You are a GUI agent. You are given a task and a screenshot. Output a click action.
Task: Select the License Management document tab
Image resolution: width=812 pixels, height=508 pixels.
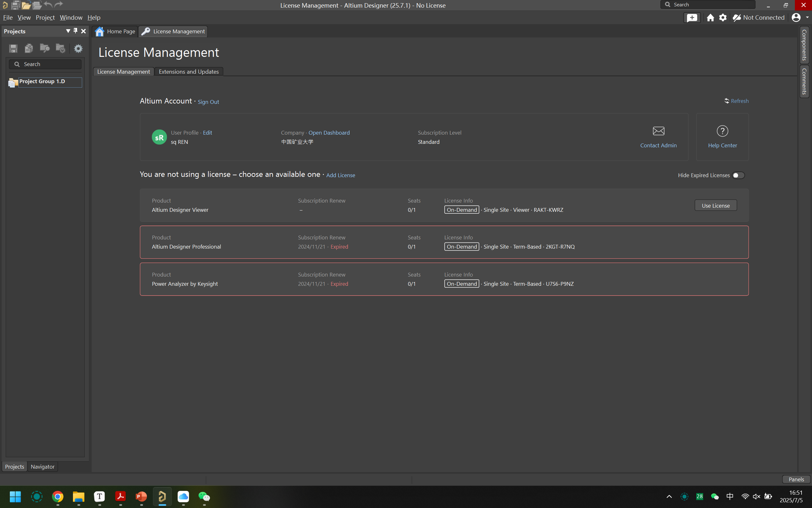click(173, 31)
